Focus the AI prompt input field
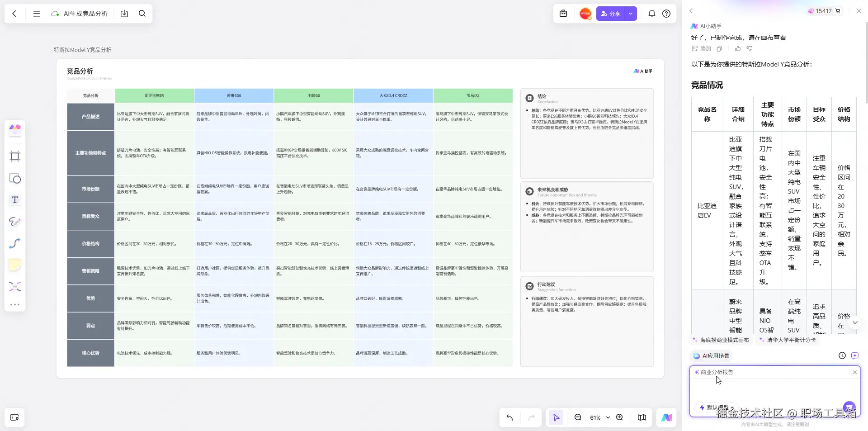 pos(774,390)
